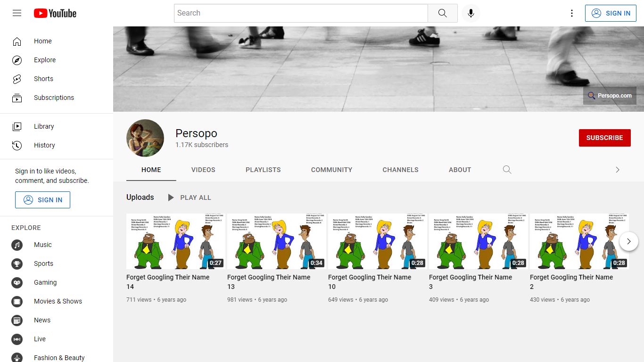The image size is (644, 362).
Task: Click the Home label in sidebar
Action: tap(43, 41)
